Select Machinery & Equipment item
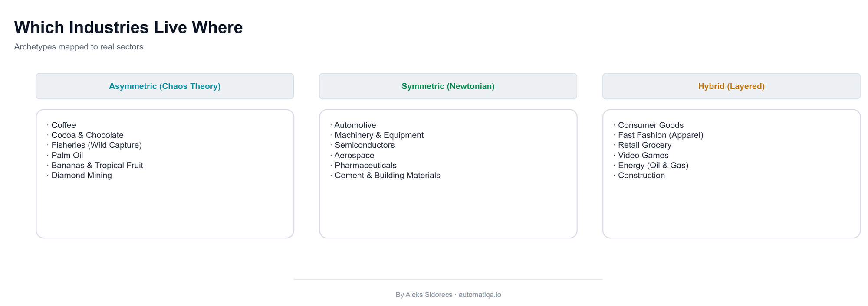Image resolution: width=868 pixels, height=306 pixels. 379,135
